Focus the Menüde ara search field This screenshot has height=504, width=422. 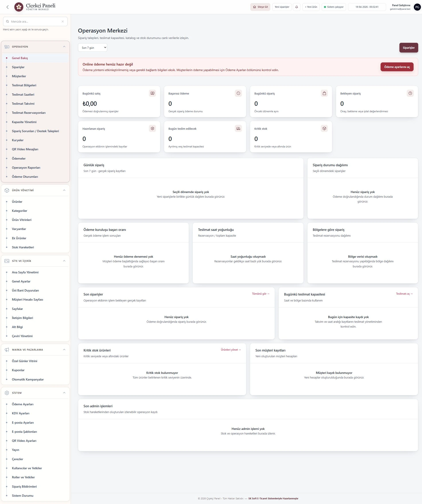[35, 22]
